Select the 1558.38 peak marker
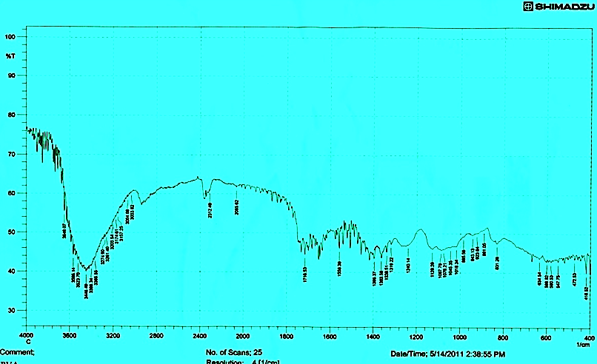Viewport: 597px width, 364px height. click(339, 268)
